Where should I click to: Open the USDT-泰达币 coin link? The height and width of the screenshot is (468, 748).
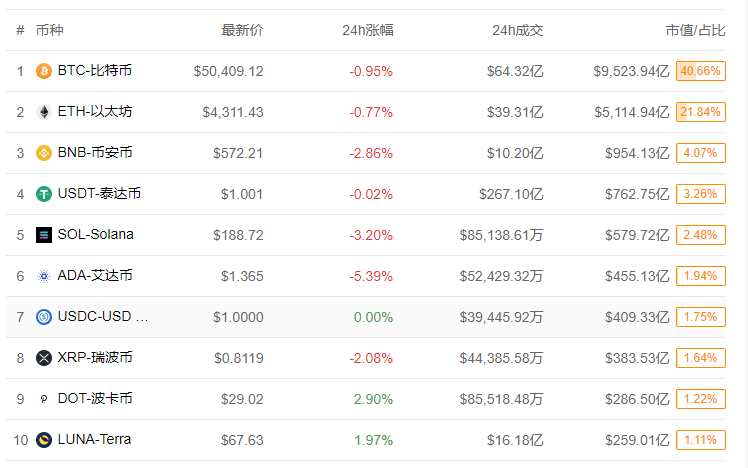coord(99,194)
